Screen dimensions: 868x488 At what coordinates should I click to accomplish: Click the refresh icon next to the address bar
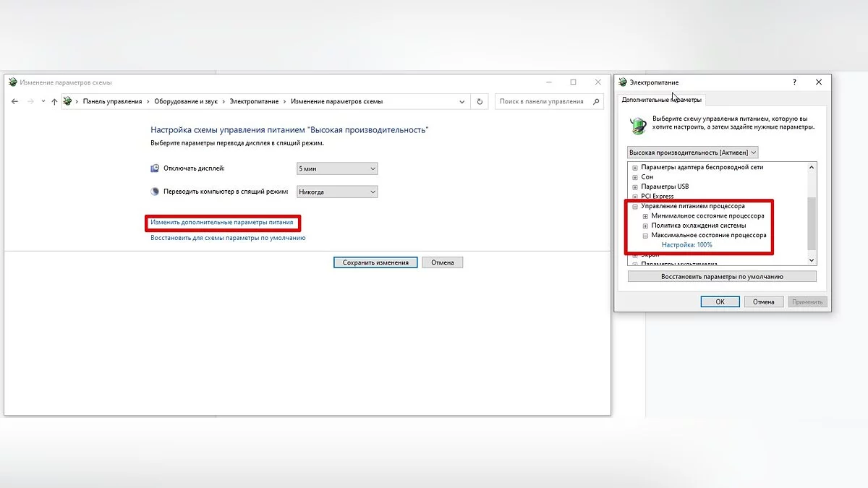tap(480, 102)
